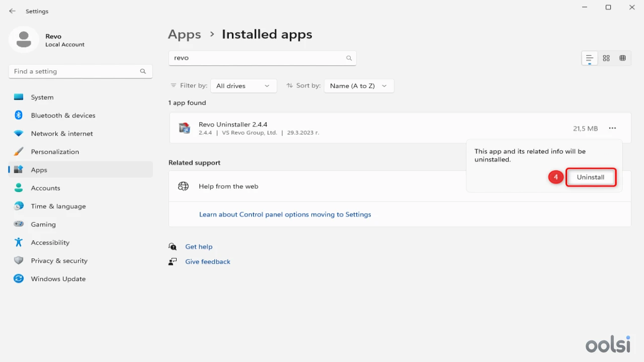Click the Installed apps heading
The image size is (644, 362).
[267, 34]
